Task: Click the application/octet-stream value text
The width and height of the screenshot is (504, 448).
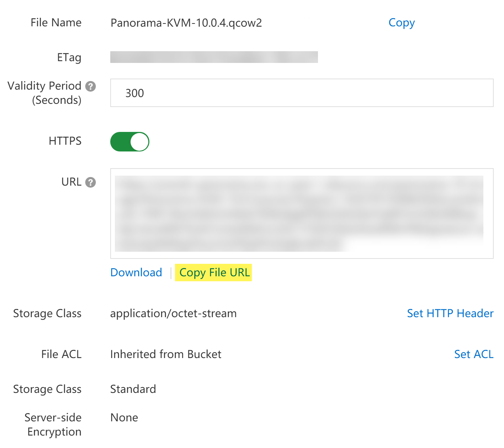Action: pyautogui.click(x=173, y=313)
